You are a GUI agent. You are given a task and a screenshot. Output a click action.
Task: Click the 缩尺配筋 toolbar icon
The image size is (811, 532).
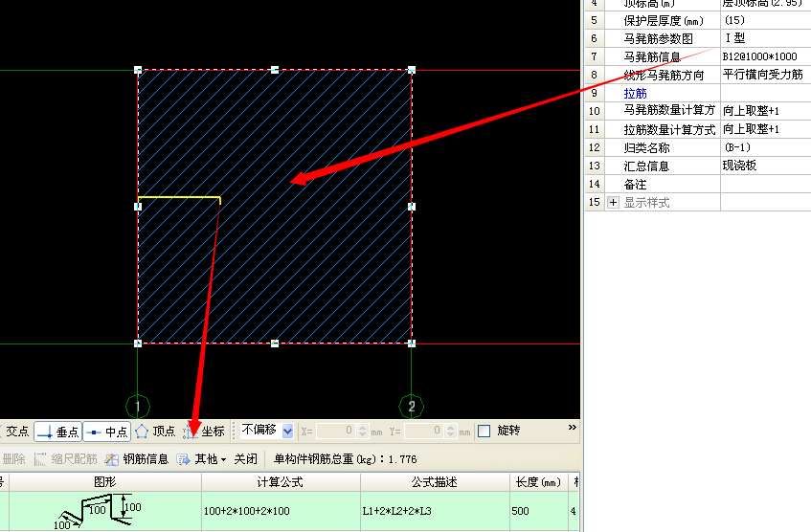click(40, 459)
